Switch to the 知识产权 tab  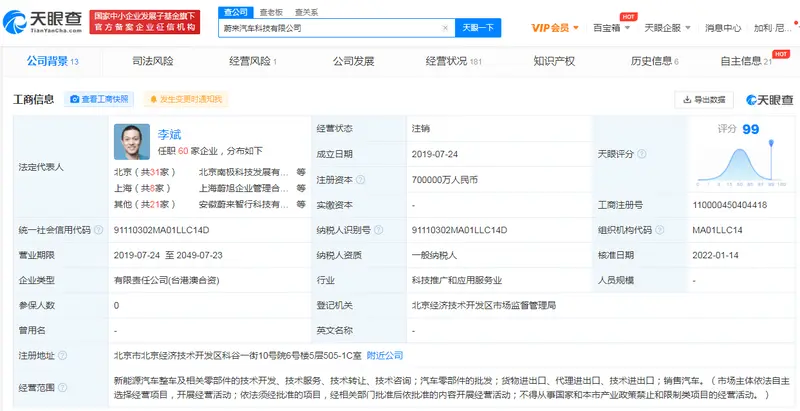pos(554,62)
